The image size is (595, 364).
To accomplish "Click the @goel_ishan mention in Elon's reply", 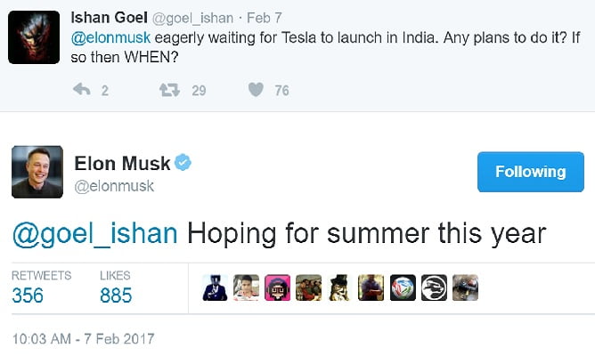I will [x=94, y=233].
